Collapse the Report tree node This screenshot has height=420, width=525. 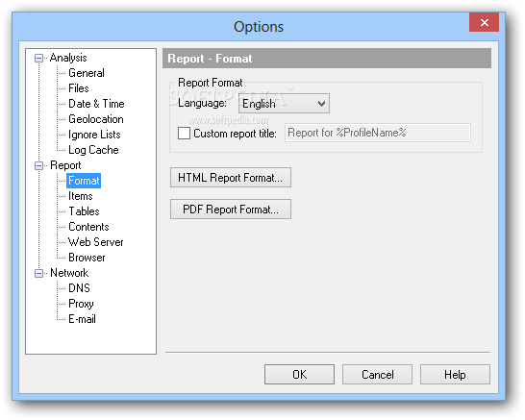[38, 165]
